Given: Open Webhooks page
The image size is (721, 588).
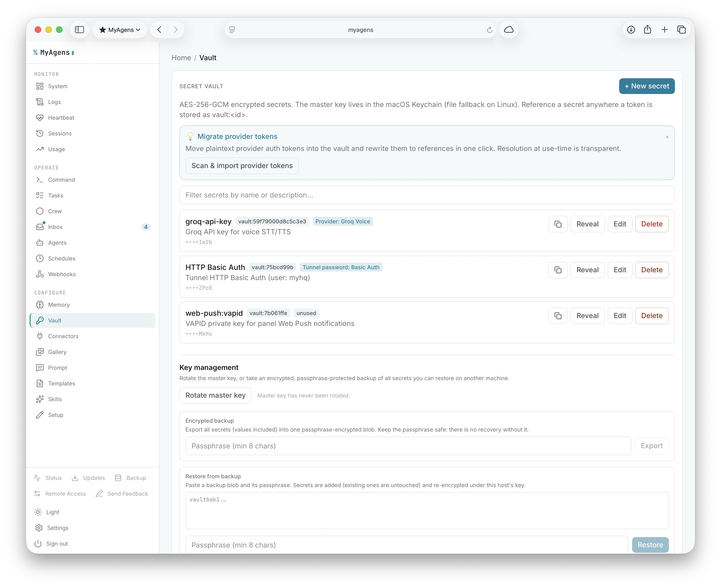Looking at the screenshot, I should tap(92, 274).
